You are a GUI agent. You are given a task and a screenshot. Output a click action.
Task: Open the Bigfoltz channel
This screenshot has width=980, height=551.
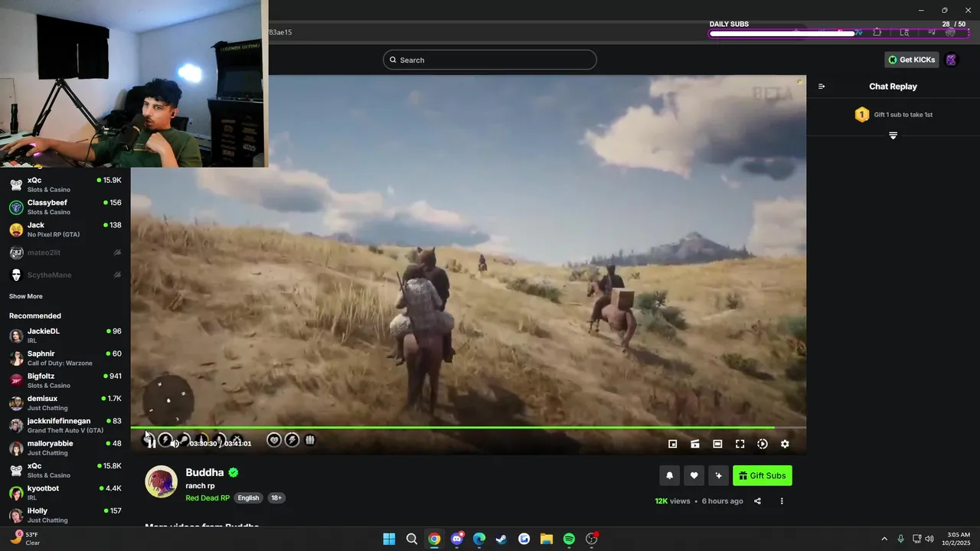pos(65,380)
